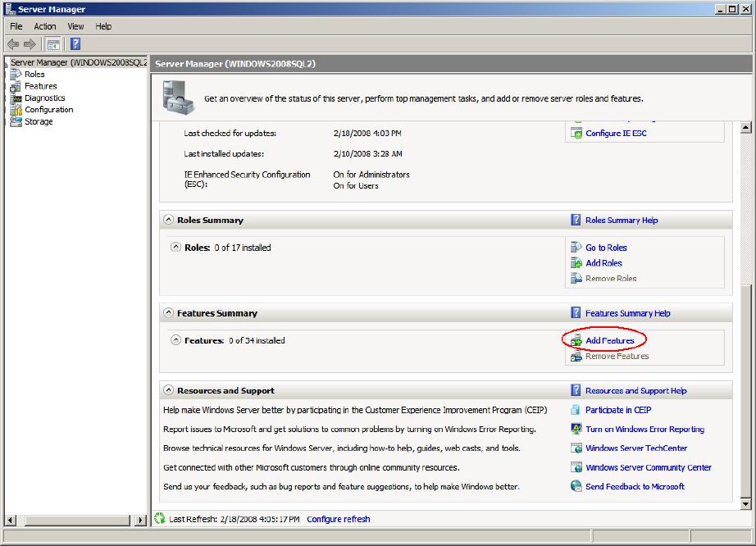Click the Windows Error Reporting icon
756x546 pixels.
click(x=576, y=429)
